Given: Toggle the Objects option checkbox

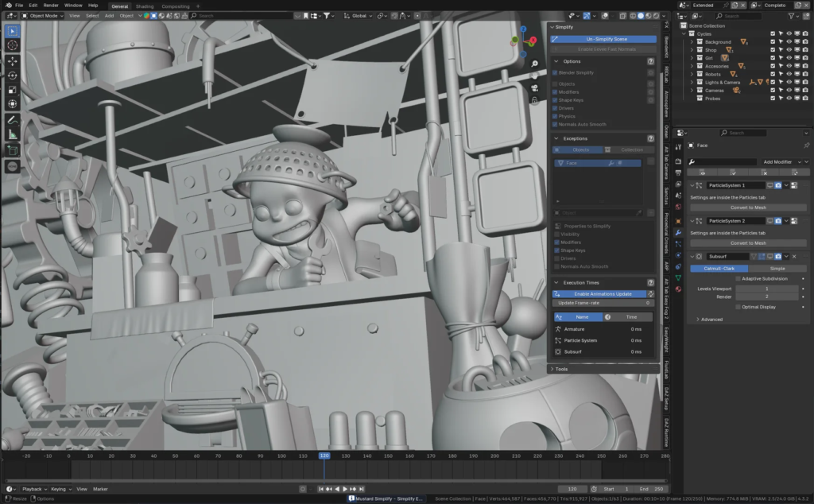Looking at the screenshot, I should click(x=555, y=84).
